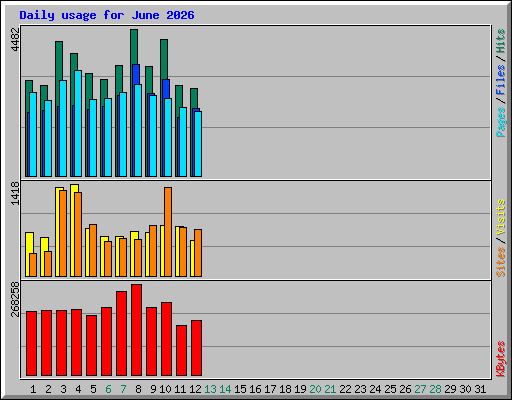Click the cyan Pages bar for day 4
The image size is (512, 400).
coord(78,123)
